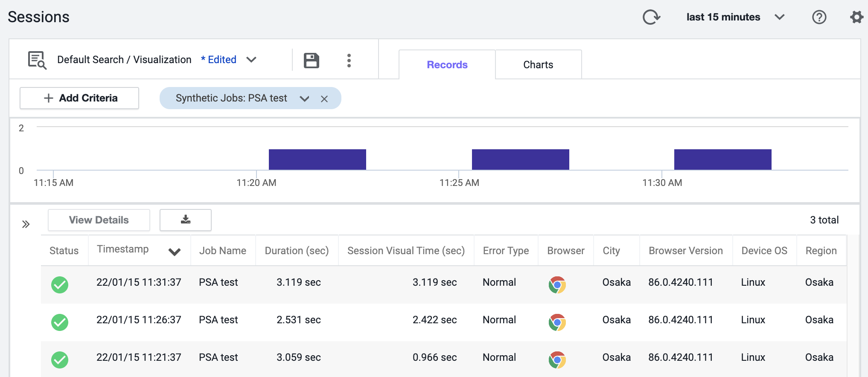Viewport: 868px width, 377px height.
Task: Click the refresh icon in the header
Action: [651, 17]
